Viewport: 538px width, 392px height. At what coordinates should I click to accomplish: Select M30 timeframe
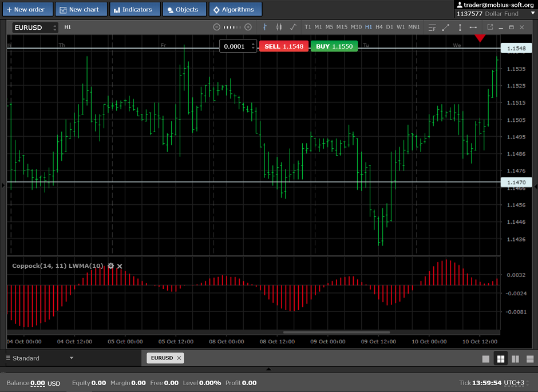[356, 27]
